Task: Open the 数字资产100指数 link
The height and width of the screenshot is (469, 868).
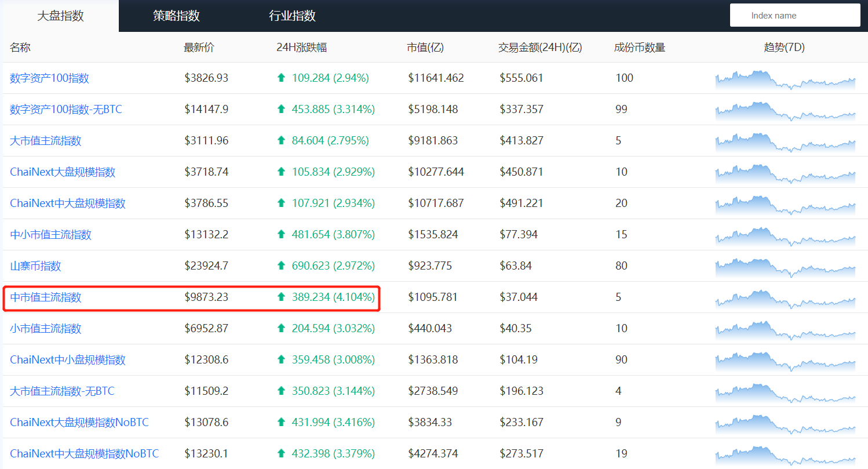Action: point(50,78)
